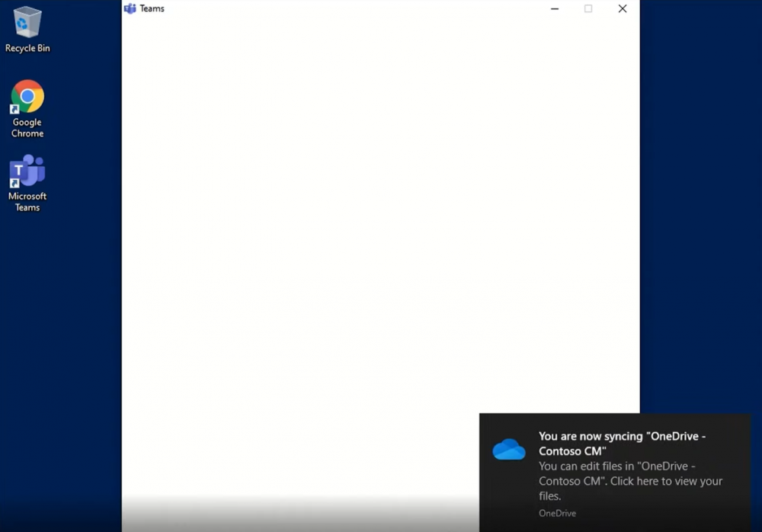
Task: Click the Teams logo in the title bar
Action: pyautogui.click(x=130, y=8)
